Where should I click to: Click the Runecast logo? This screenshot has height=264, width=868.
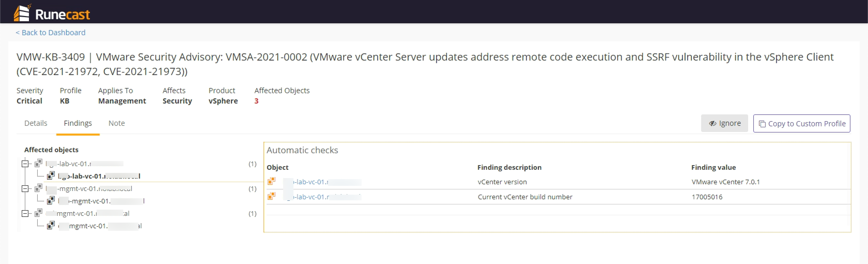(52, 13)
